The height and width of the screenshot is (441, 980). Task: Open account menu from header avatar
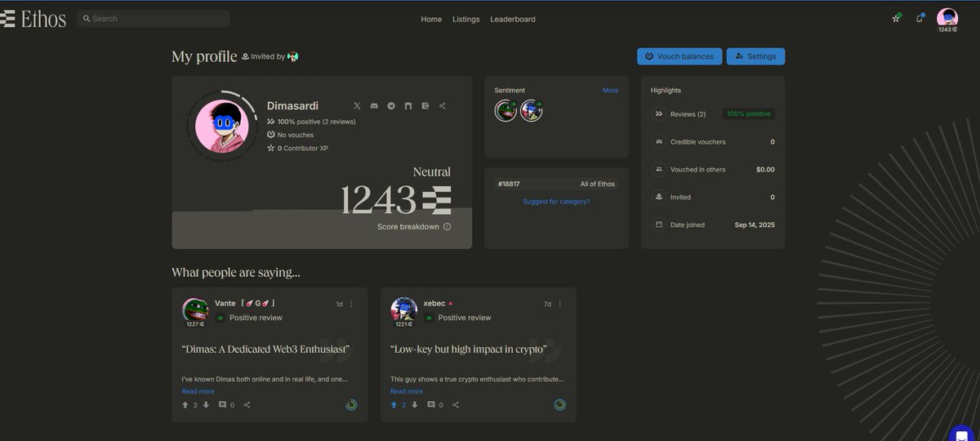pyautogui.click(x=947, y=20)
